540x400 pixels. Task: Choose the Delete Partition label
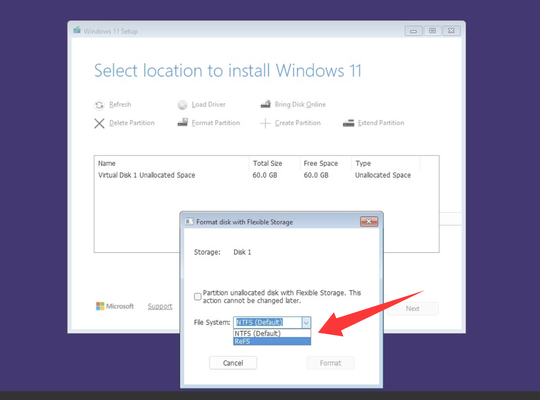point(132,123)
